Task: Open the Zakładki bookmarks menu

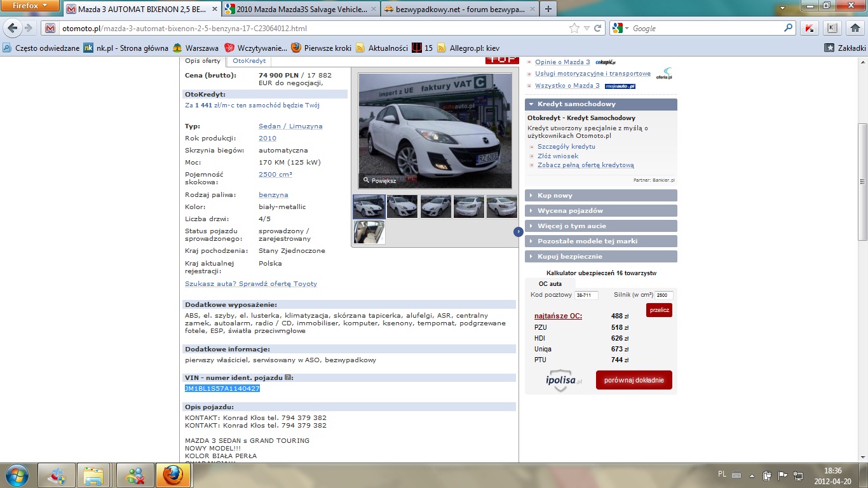Action: click(x=845, y=48)
